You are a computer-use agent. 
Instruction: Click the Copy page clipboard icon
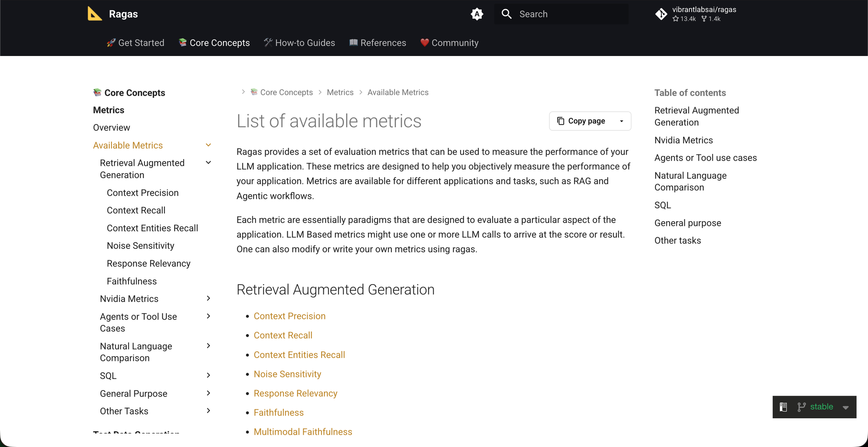[561, 121]
